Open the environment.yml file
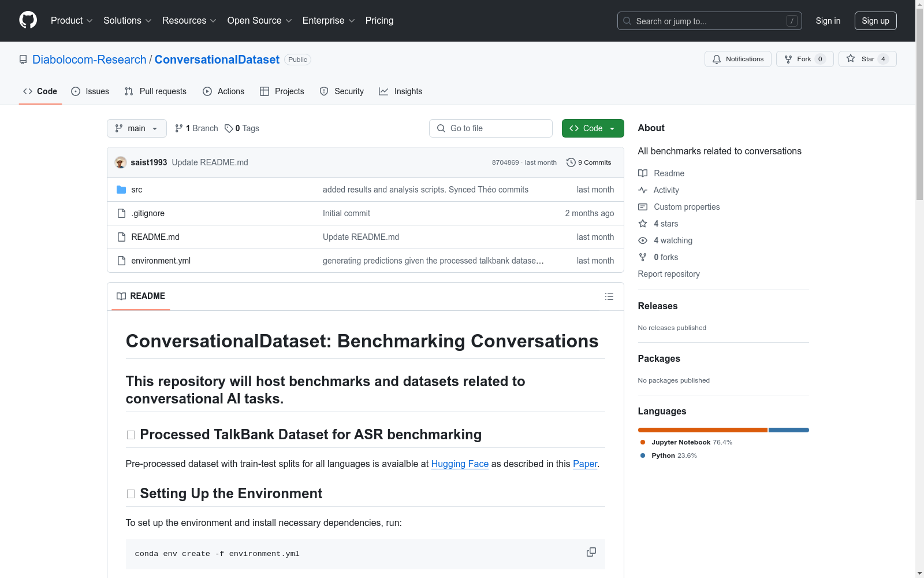The image size is (924, 578). tap(161, 261)
